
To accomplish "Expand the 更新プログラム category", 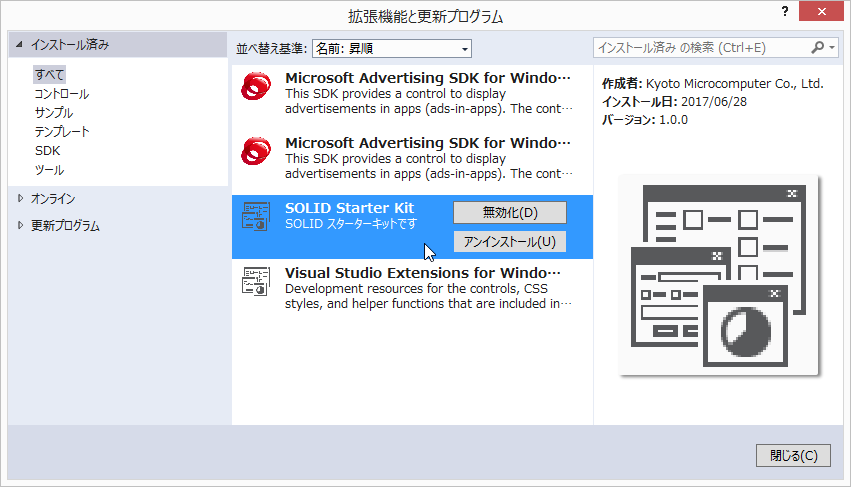I will [19, 226].
